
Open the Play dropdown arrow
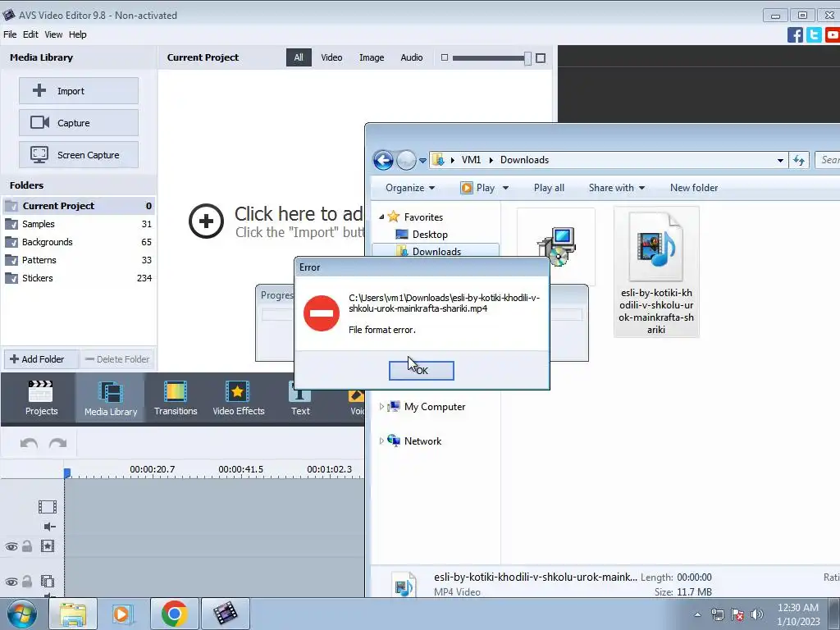(505, 188)
